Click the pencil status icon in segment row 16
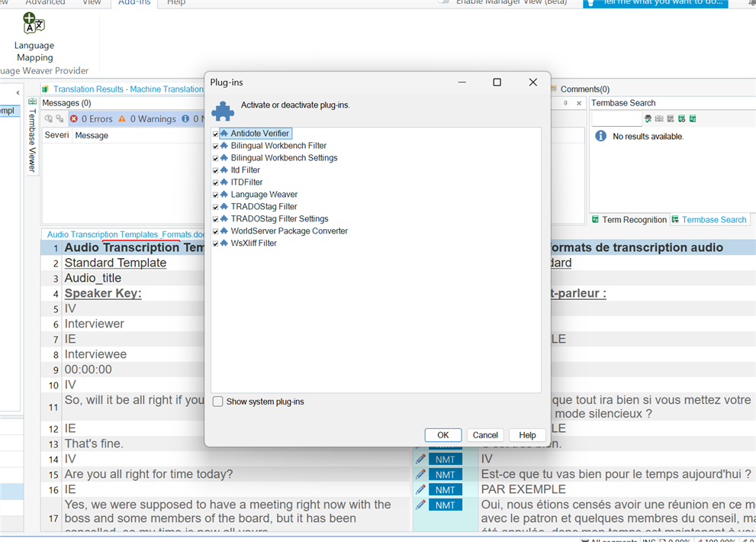Viewport: 756px width, 542px height. tap(420, 489)
